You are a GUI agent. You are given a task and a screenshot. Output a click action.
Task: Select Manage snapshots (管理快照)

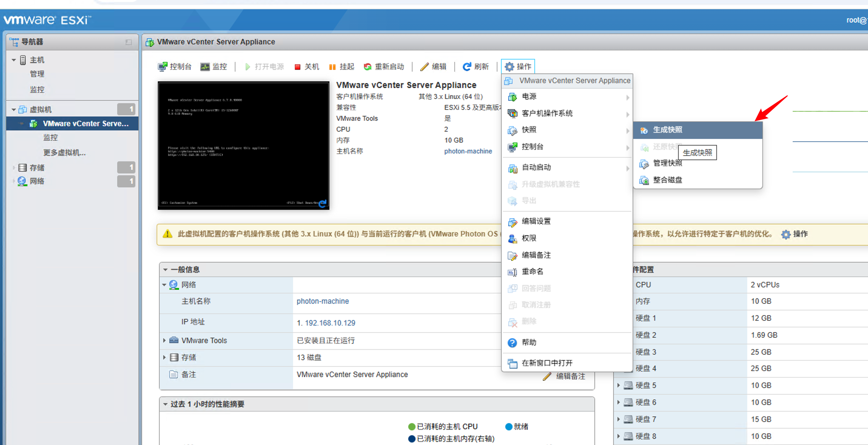click(x=697, y=163)
